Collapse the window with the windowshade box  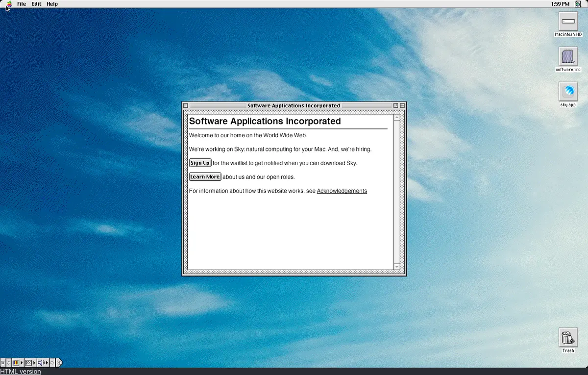[x=402, y=105]
